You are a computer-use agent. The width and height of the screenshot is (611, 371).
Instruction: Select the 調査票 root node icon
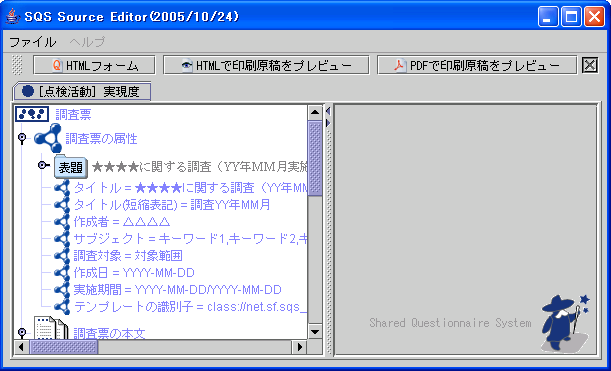32,114
